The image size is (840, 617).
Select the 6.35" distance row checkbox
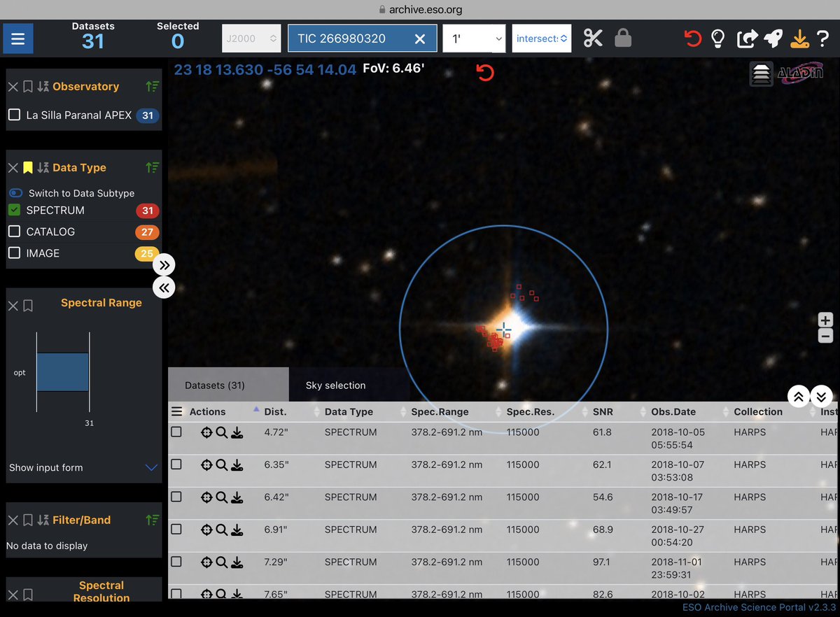coord(176,464)
